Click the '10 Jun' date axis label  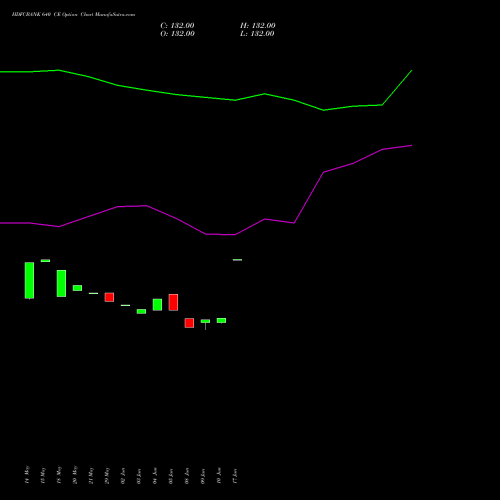219,475
